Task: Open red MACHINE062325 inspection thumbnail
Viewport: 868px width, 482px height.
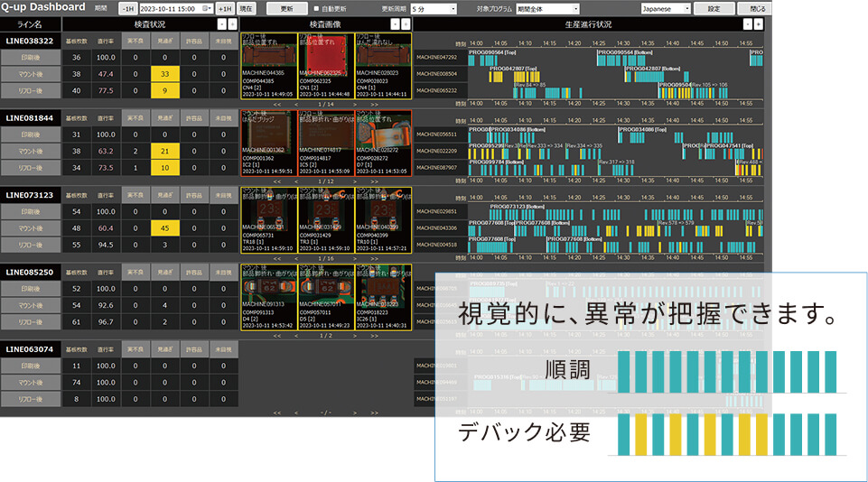Action: click(327, 66)
